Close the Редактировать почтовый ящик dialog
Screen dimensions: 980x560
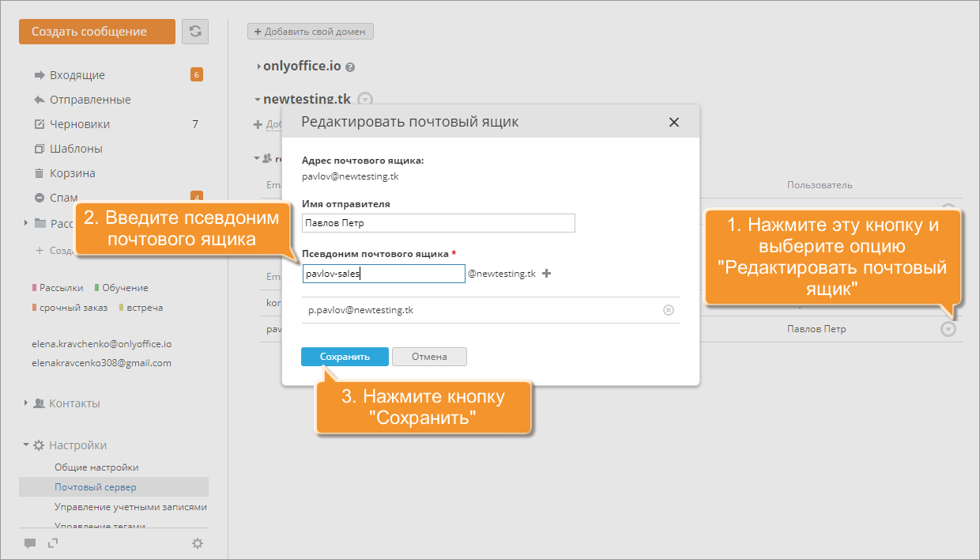pyautogui.click(x=674, y=122)
